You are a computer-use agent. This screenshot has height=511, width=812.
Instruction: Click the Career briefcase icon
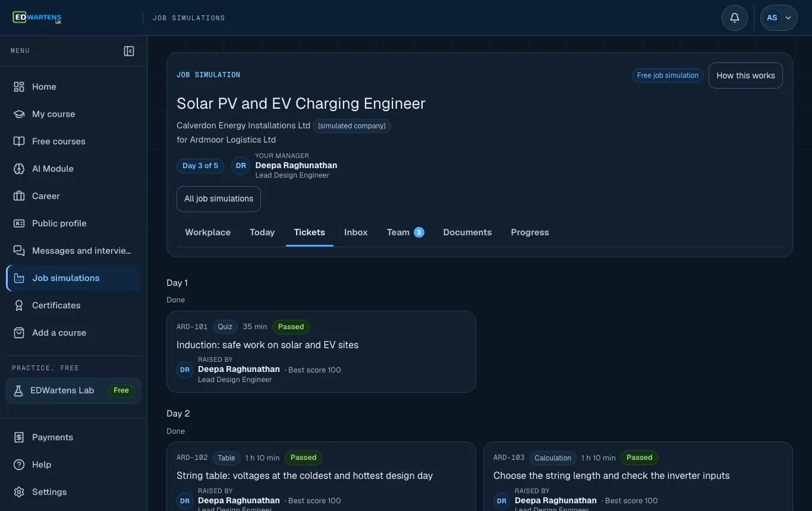[x=19, y=196]
